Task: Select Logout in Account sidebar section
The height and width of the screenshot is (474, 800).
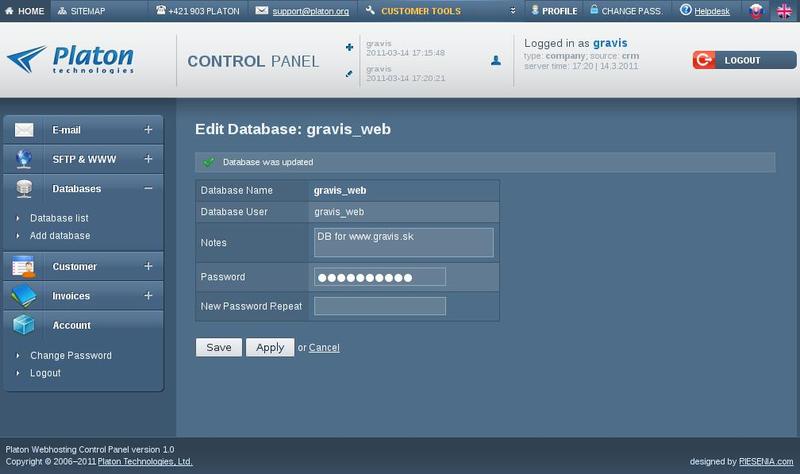Action: [x=45, y=373]
